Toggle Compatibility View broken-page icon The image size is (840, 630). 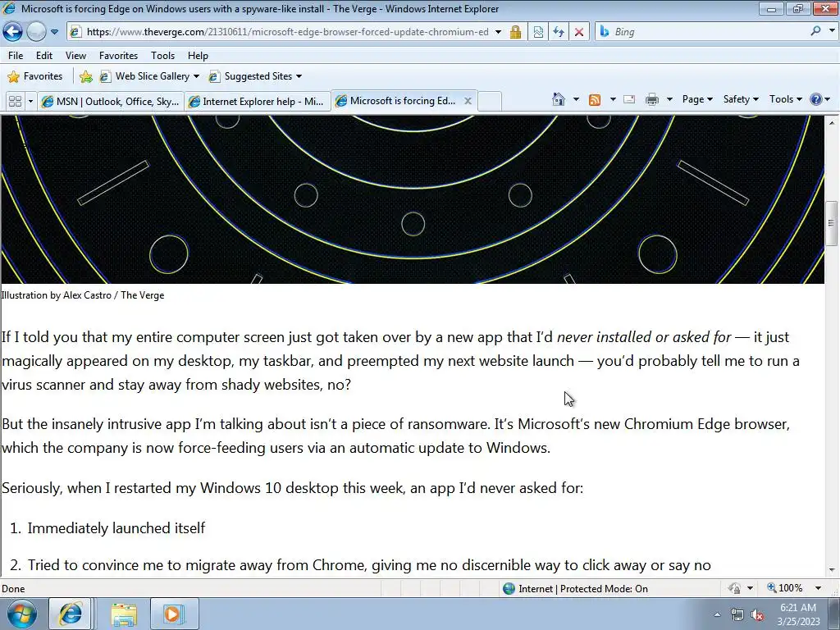(x=538, y=32)
